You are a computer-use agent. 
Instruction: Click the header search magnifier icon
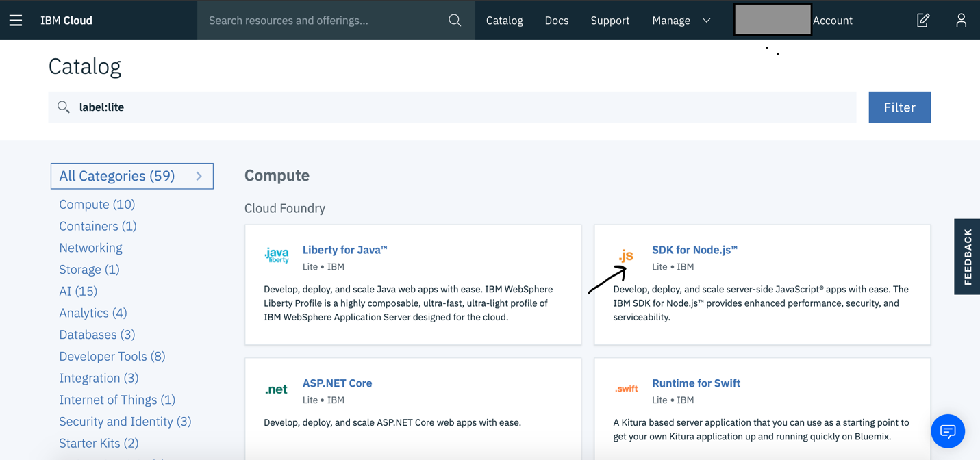pos(455,21)
